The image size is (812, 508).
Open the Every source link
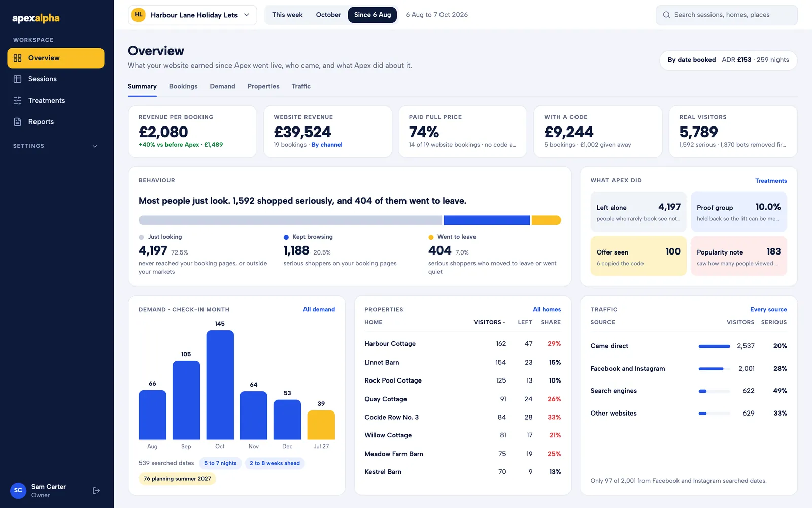click(768, 309)
